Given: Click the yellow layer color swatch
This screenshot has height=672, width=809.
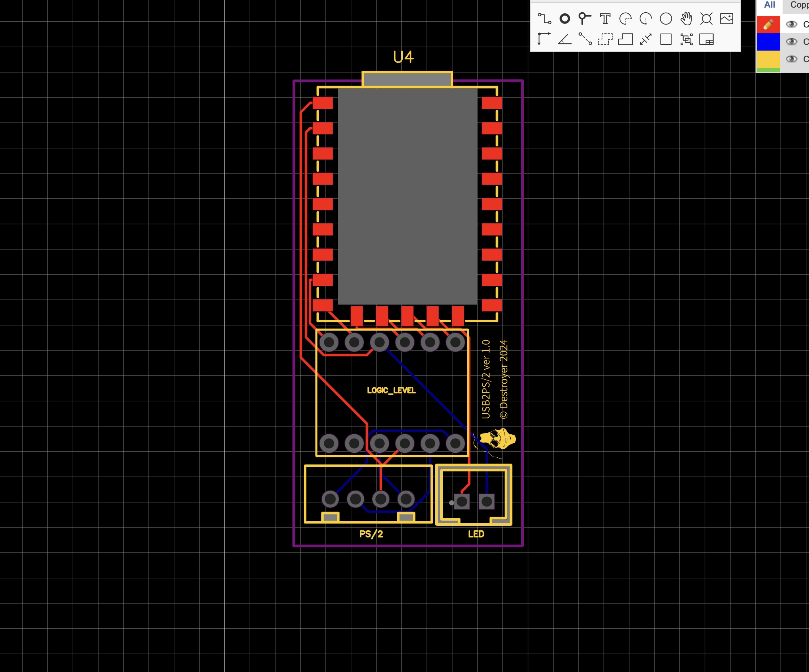Looking at the screenshot, I should [x=768, y=59].
